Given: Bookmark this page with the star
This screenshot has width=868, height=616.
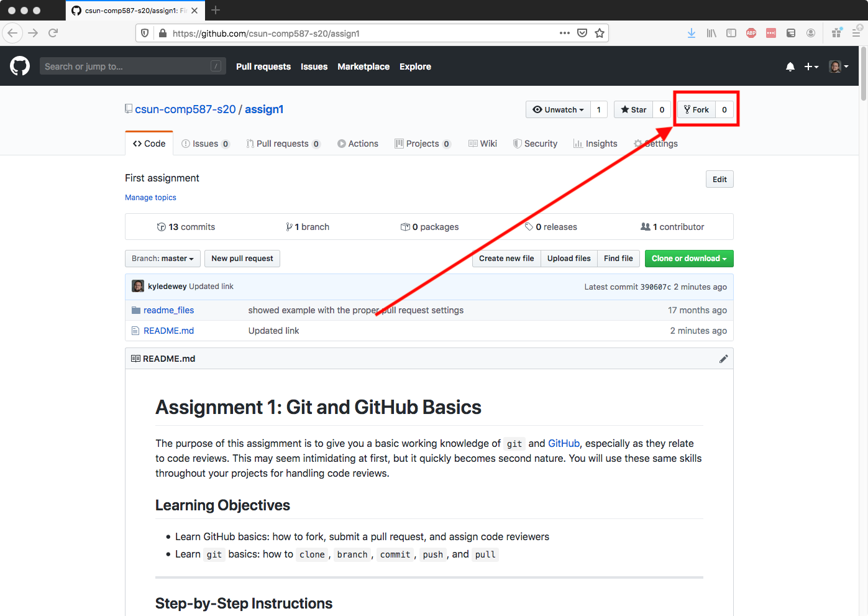Looking at the screenshot, I should 600,33.
